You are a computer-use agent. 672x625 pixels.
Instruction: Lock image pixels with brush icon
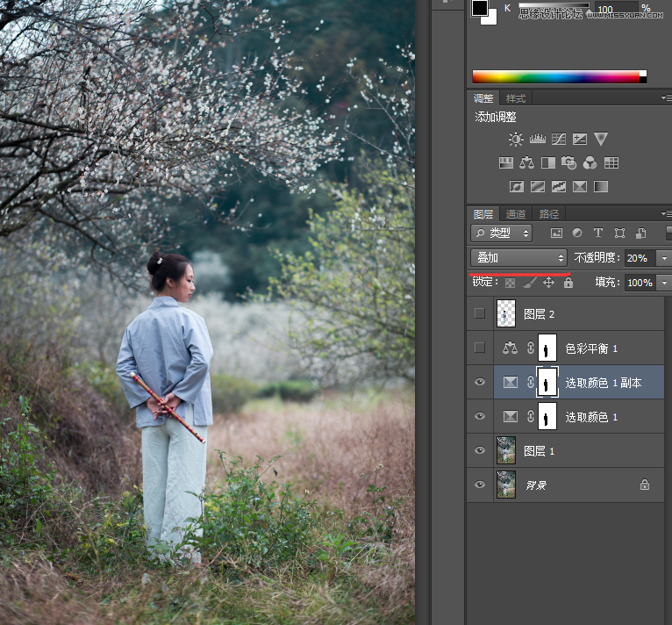[x=530, y=283]
